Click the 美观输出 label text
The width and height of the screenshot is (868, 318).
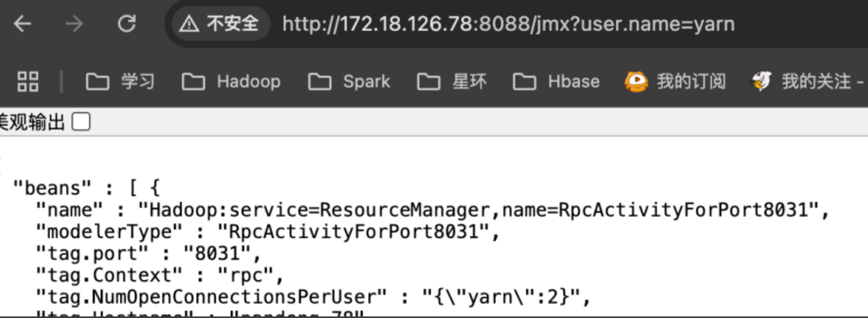tap(32, 122)
